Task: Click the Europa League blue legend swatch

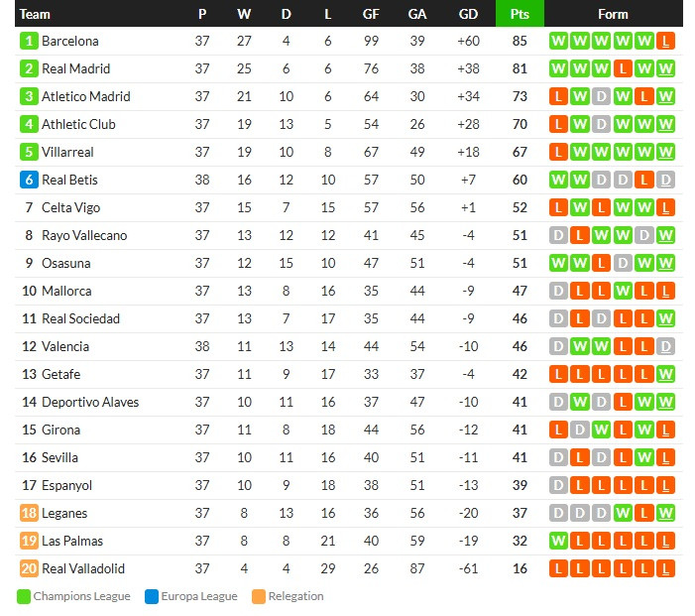Action: 152,596
